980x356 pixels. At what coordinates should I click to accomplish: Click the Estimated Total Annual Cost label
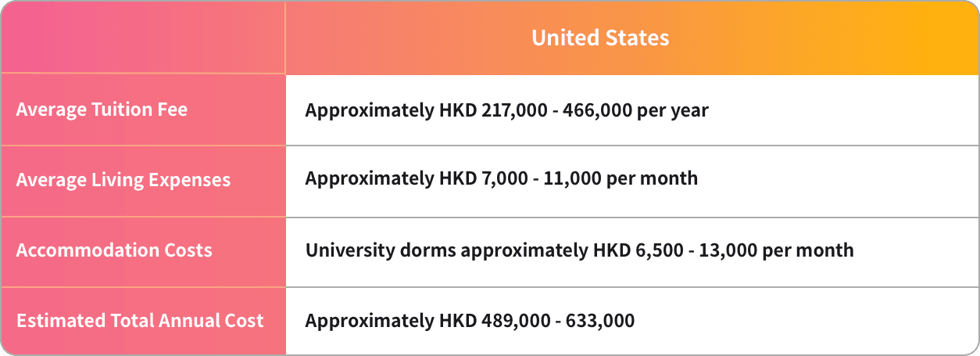tap(140, 321)
